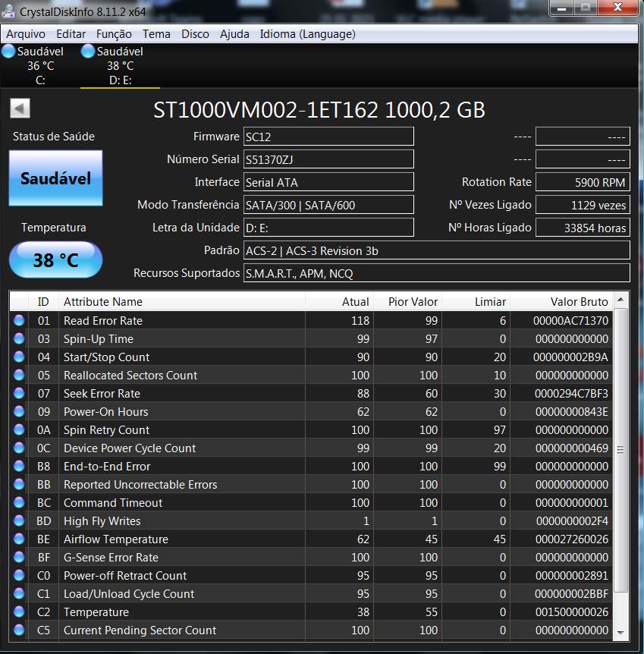
Task: Click status orb of Load/Unload Cycle Count row
Action: pyautogui.click(x=19, y=593)
